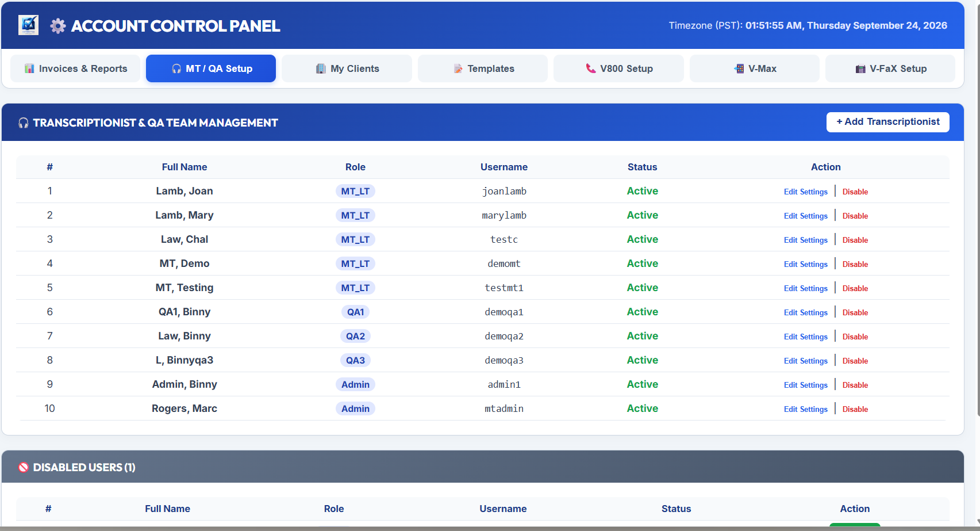Go to the V800 Setup tab
This screenshot has width=980, height=531.
pyautogui.click(x=618, y=68)
